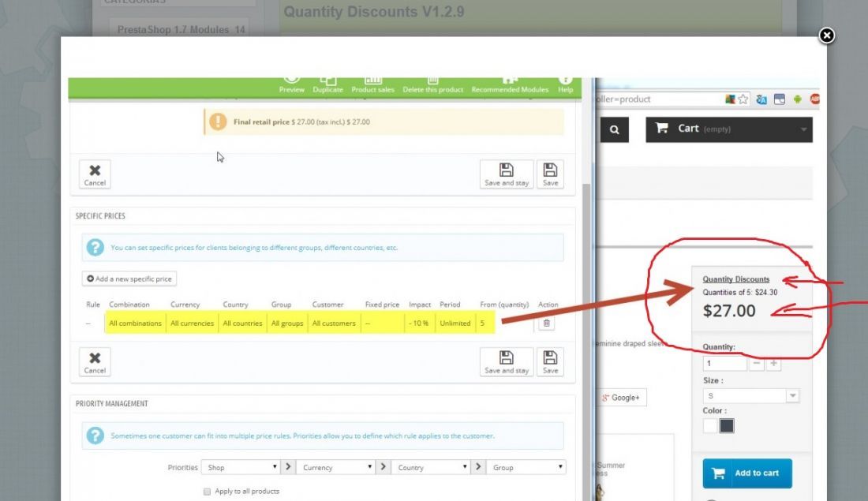This screenshot has height=501, width=868.
Task: Open the Group priority dropdown
Action: coord(526,467)
